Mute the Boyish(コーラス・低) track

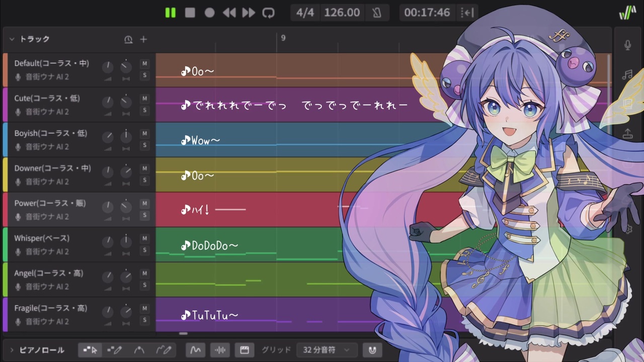coord(144,134)
